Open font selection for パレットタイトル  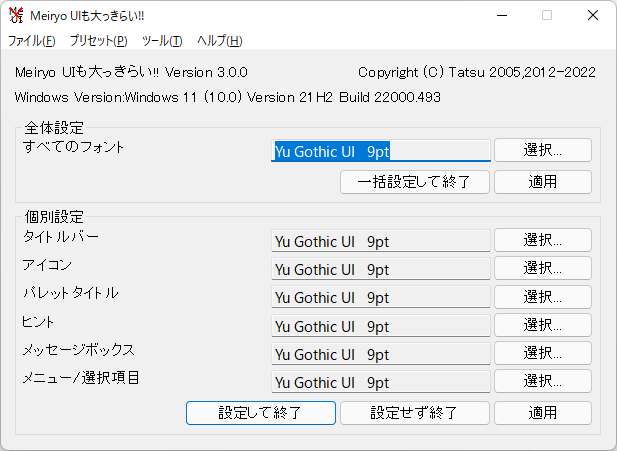[x=542, y=297]
